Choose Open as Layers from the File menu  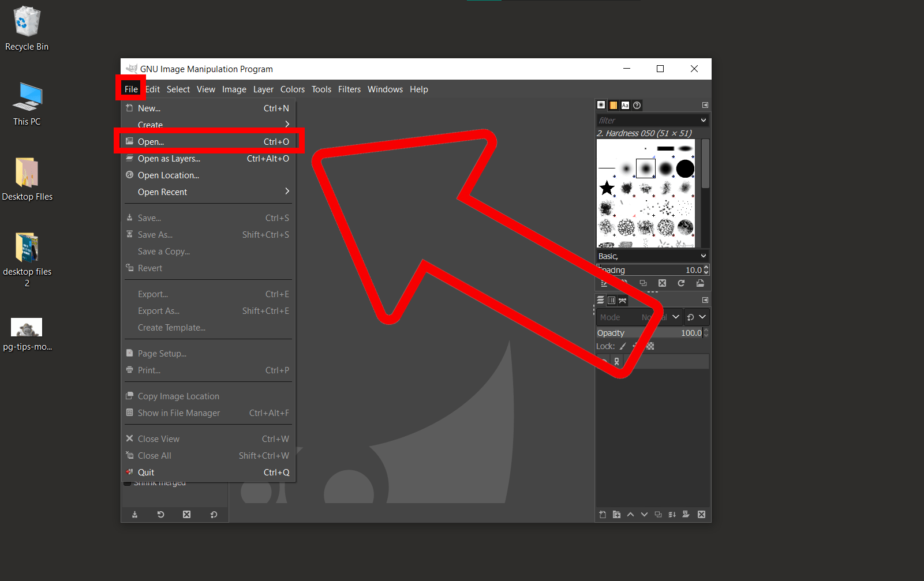(170, 158)
